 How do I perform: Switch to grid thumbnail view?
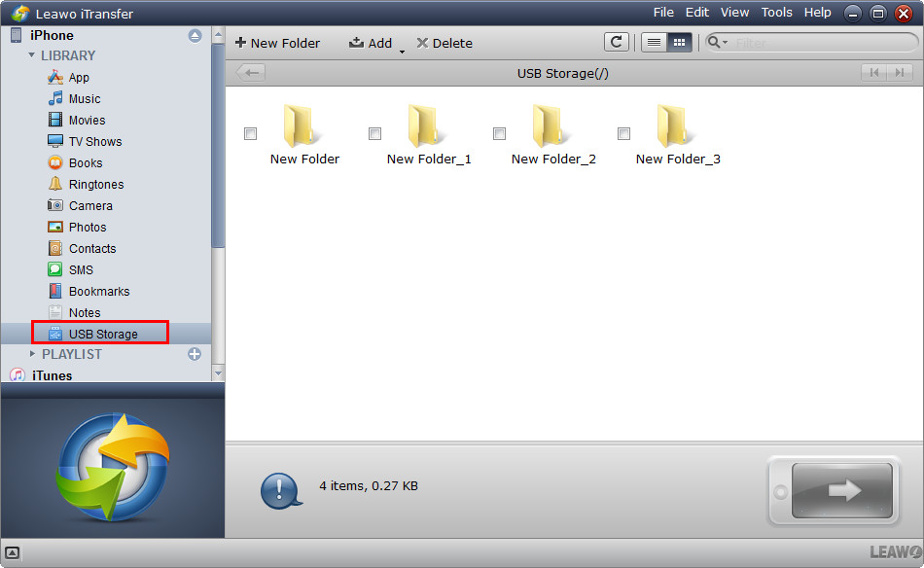679,43
